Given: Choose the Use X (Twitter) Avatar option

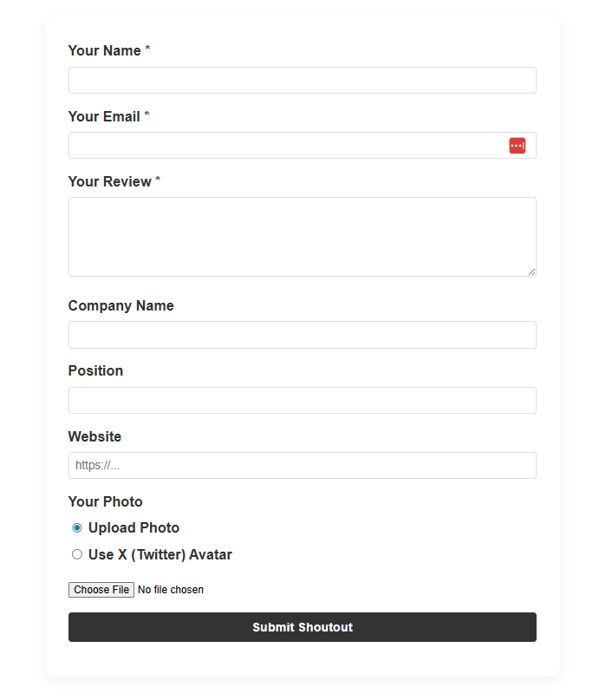Looking at the screenshot, I should click(x=76, y=554).
